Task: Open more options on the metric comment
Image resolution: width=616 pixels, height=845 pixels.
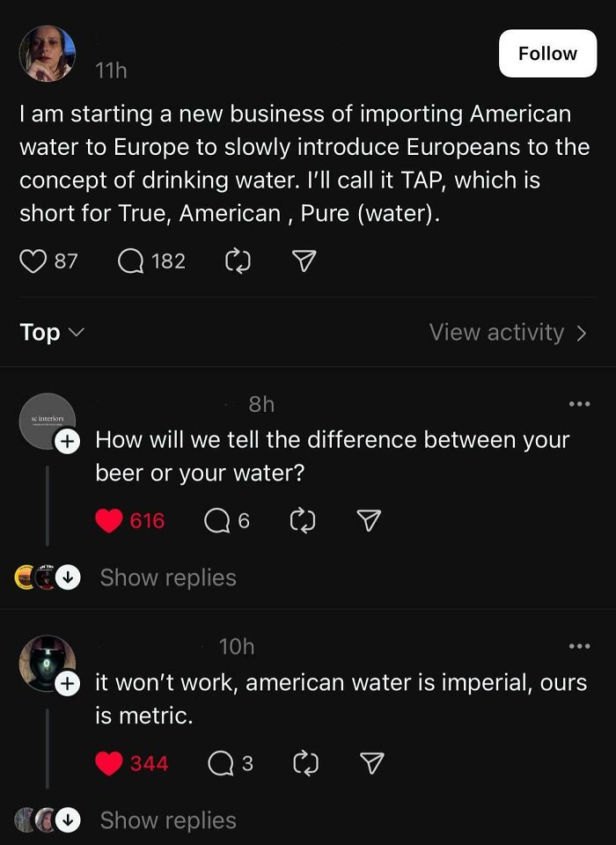Action: tap(579, 645)
